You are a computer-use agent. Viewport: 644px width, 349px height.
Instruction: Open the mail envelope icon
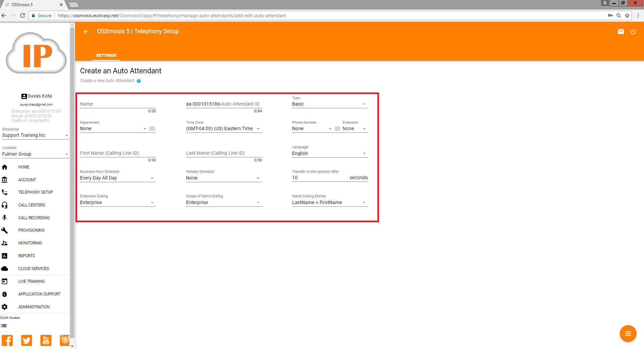(x=621, y=32)
